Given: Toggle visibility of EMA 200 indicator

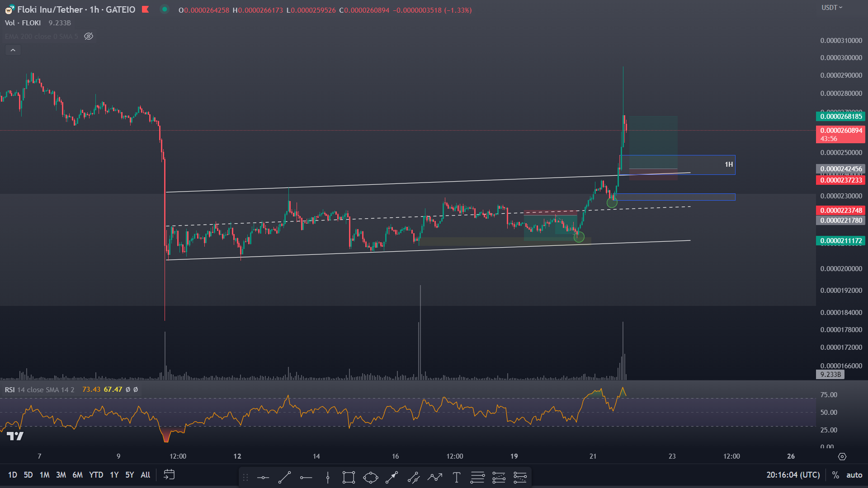Looking at the screenshot, I should point(89,36).
